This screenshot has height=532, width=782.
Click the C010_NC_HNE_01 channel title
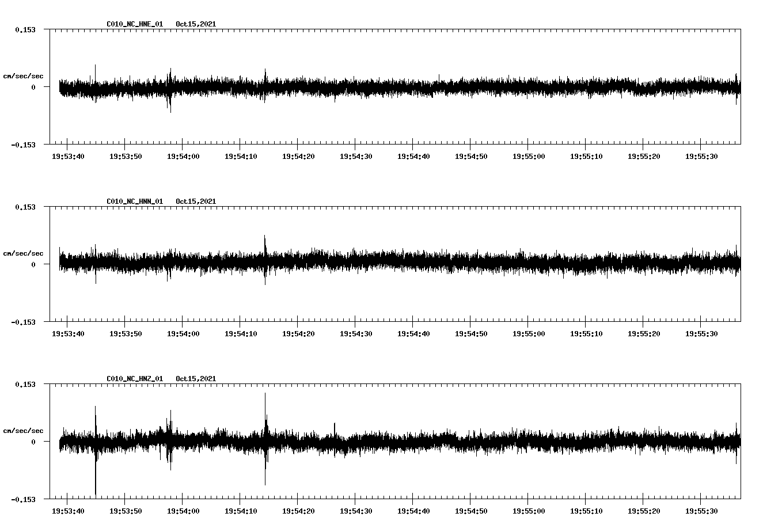tap(135, 24)
